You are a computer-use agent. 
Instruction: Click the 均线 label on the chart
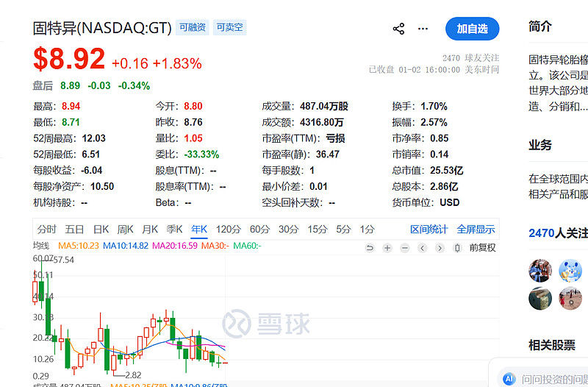click(41, 246)
